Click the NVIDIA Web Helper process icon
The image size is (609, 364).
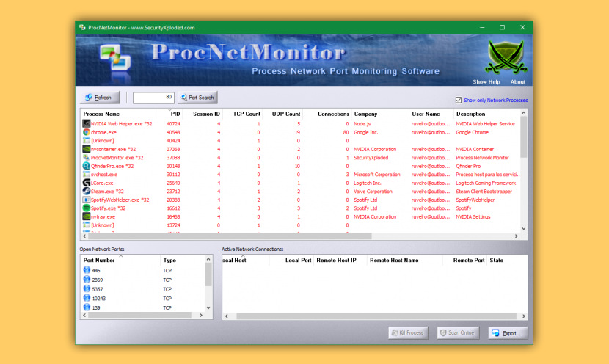point(87,123)
